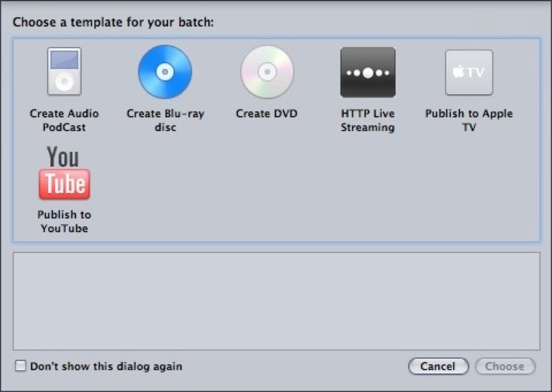Screen dimensions: 552x392
Task: Click the Apple TV template icon
Action: coord(469,72)
